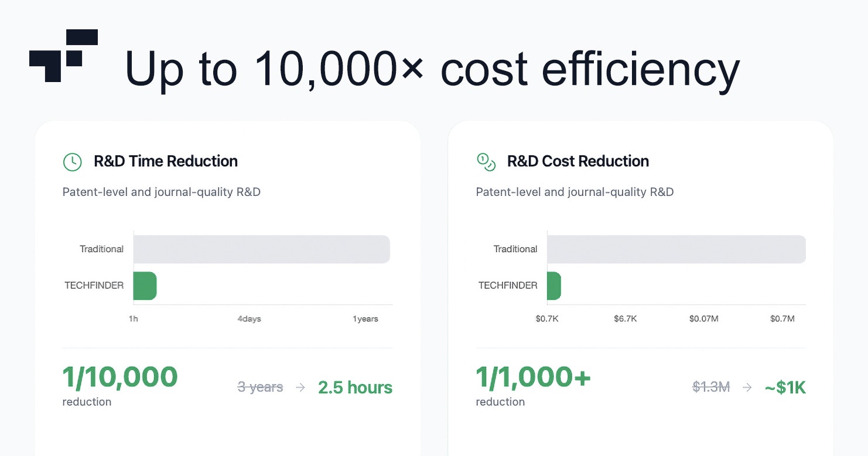Click the Traditional gray bar in time chart
Screen dimensions: 868x456
(262, 249)
